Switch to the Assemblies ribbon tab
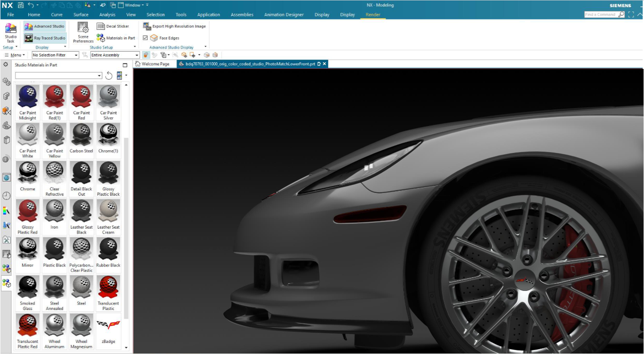This screenshot has height=354, width=644. [242, 15]
